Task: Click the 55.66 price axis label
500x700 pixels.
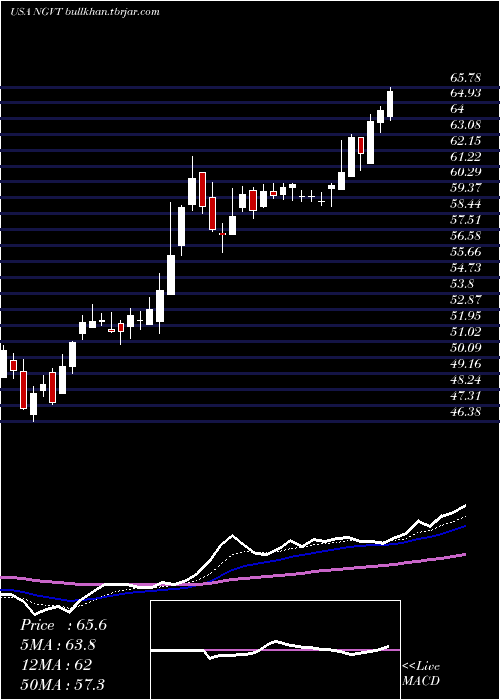Action: [x=466, y=252]
